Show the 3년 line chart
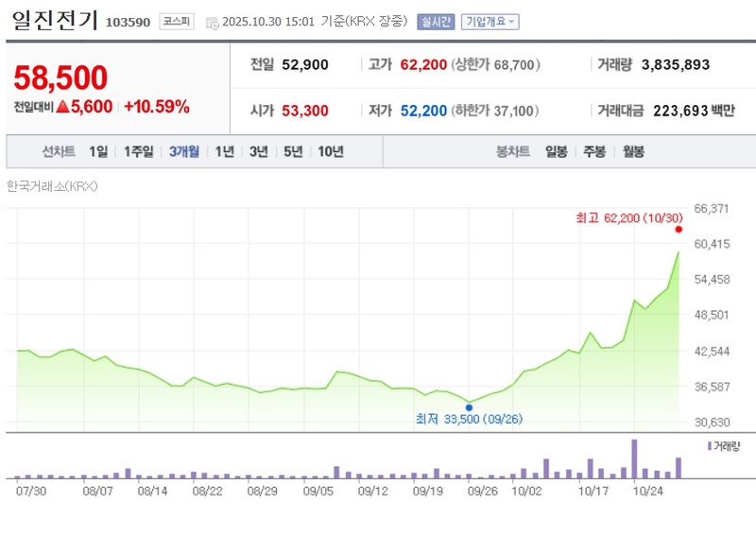756x554 pixels. pos(258,151)
